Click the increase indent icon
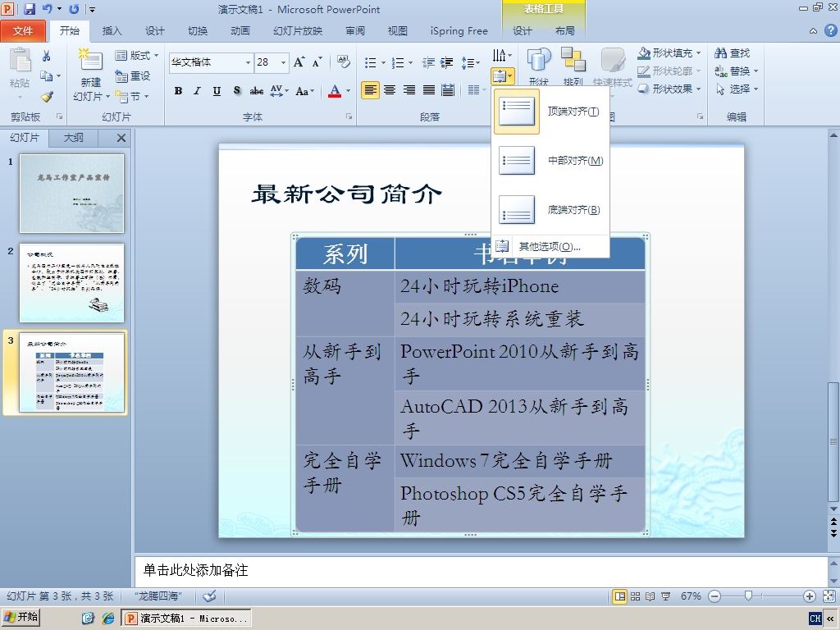840x630 pixels. [x=447, y=62]
